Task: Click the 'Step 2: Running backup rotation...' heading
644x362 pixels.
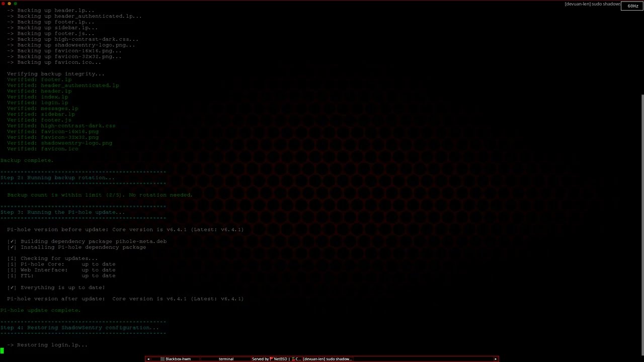Action: tap(57, 177)
